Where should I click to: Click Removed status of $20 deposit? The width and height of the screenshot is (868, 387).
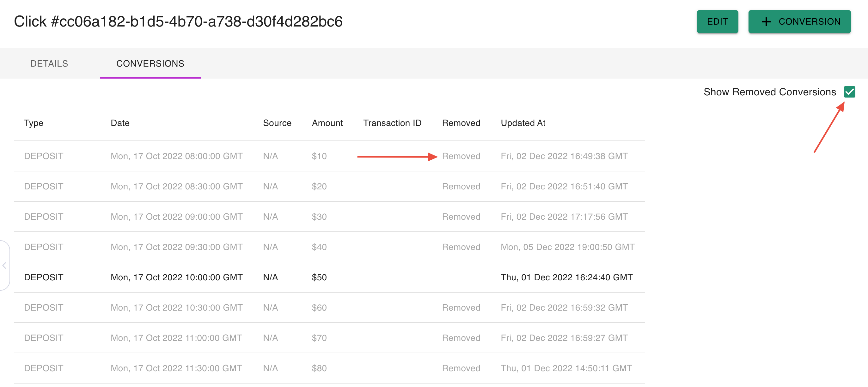[461, 187]
